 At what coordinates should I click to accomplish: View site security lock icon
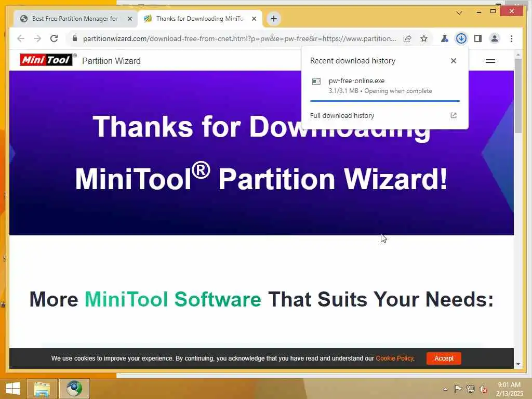coord(75,38)
